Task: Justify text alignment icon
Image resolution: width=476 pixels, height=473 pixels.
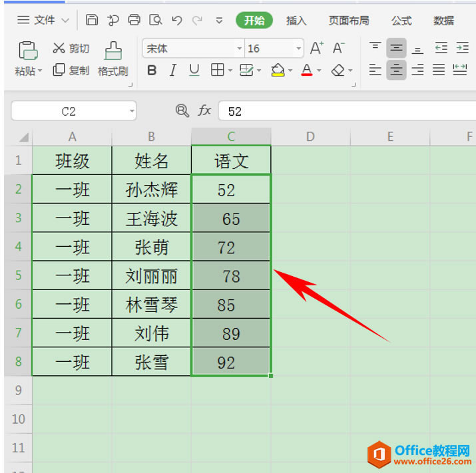Action: [439, 70]
